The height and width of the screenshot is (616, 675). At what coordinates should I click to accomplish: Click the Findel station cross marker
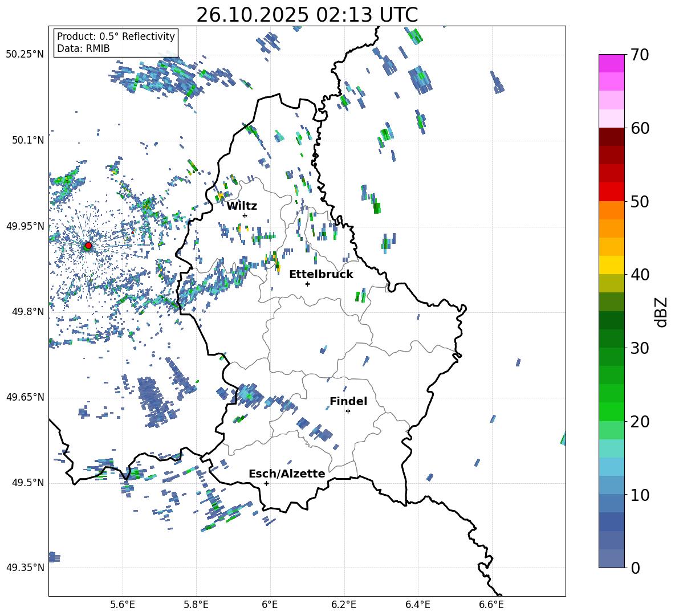pyautogui.click(x=348, y=411)
